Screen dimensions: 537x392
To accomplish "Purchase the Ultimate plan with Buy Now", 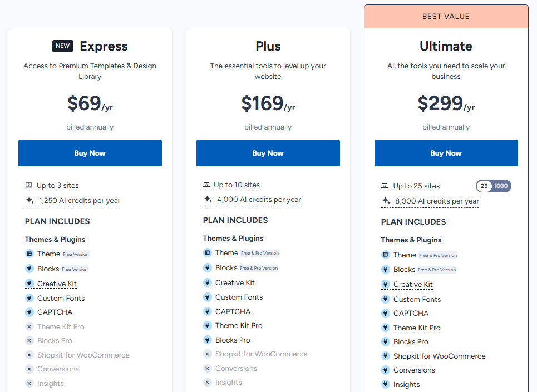I will [446, 153].
